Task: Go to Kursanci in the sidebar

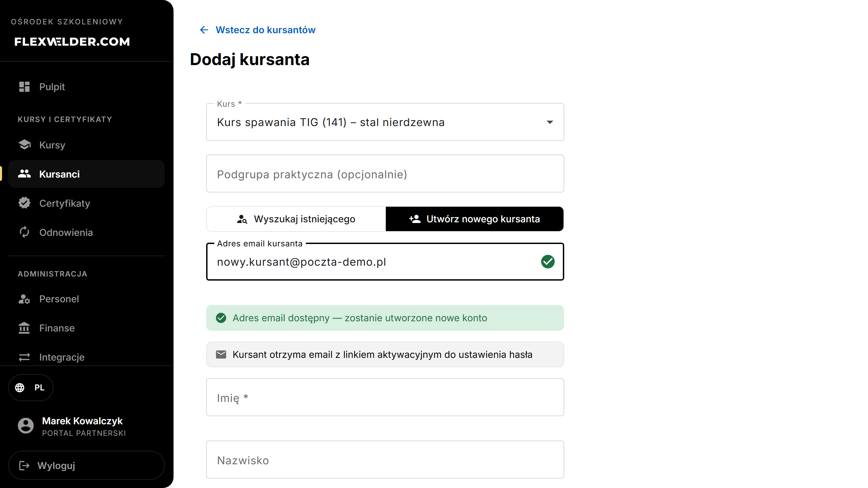Action: click(x=86, y=174)
